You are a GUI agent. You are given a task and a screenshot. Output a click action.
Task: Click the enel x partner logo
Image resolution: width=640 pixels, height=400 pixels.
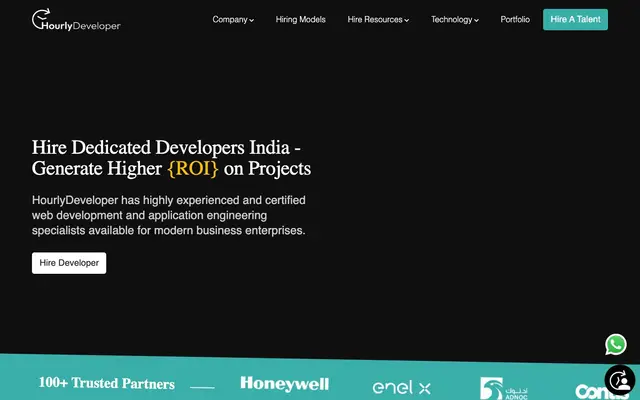pos(401,387)
